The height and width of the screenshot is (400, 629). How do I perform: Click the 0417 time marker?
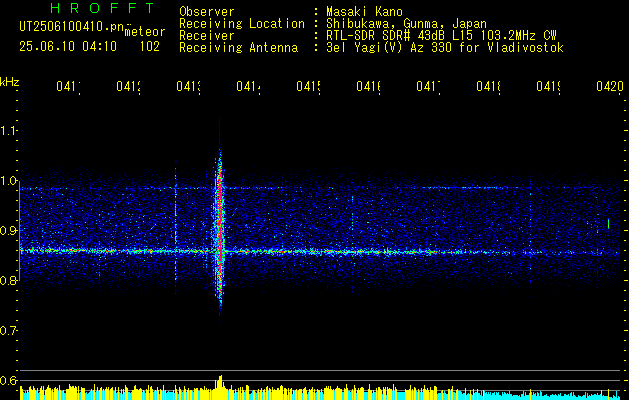(x=428, y=87)
